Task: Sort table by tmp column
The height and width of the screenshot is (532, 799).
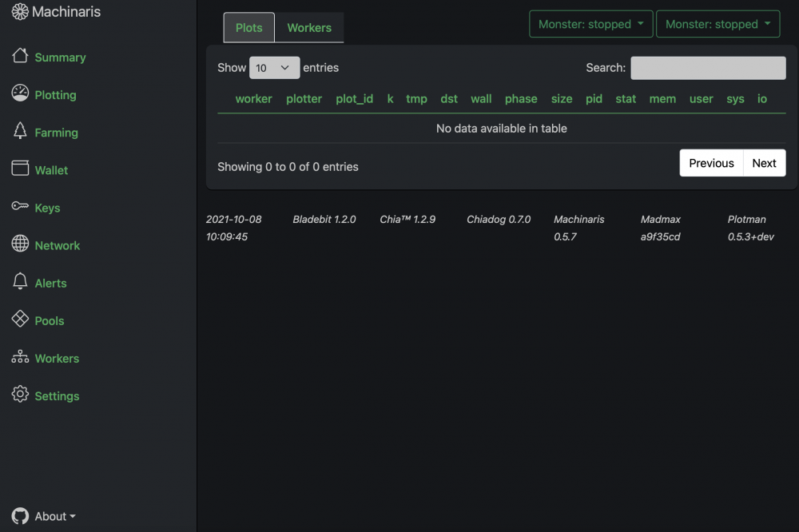Action: pos(416,99)
